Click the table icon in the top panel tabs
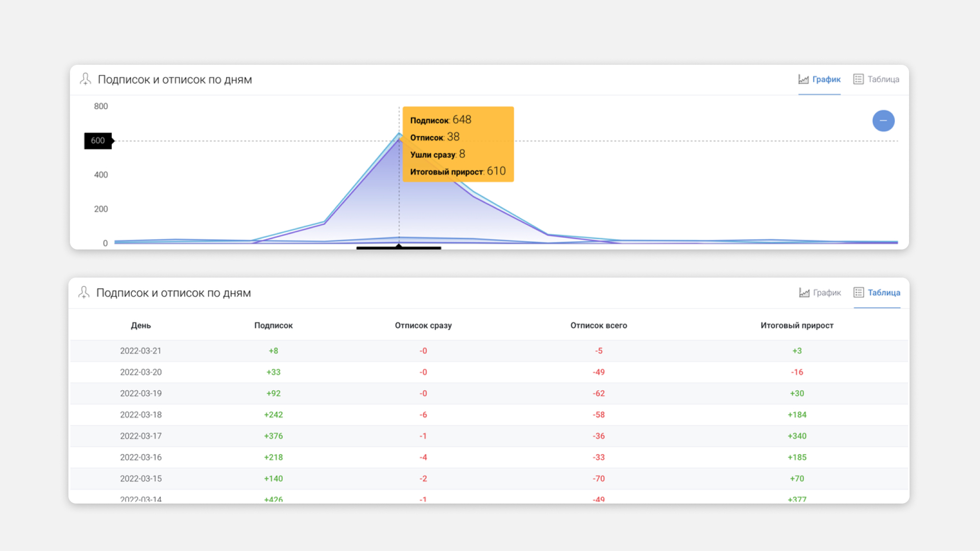This screenshot has height=551, width=980. [x=859, y=79]
